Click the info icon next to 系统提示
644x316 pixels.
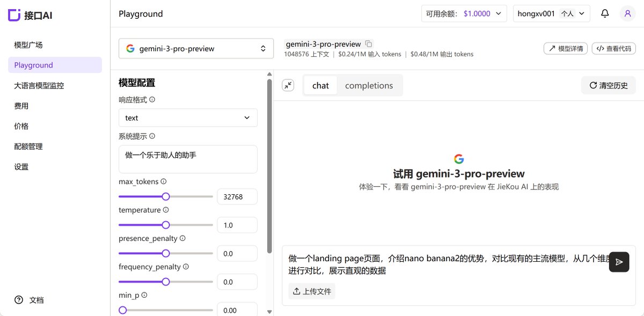152,136
